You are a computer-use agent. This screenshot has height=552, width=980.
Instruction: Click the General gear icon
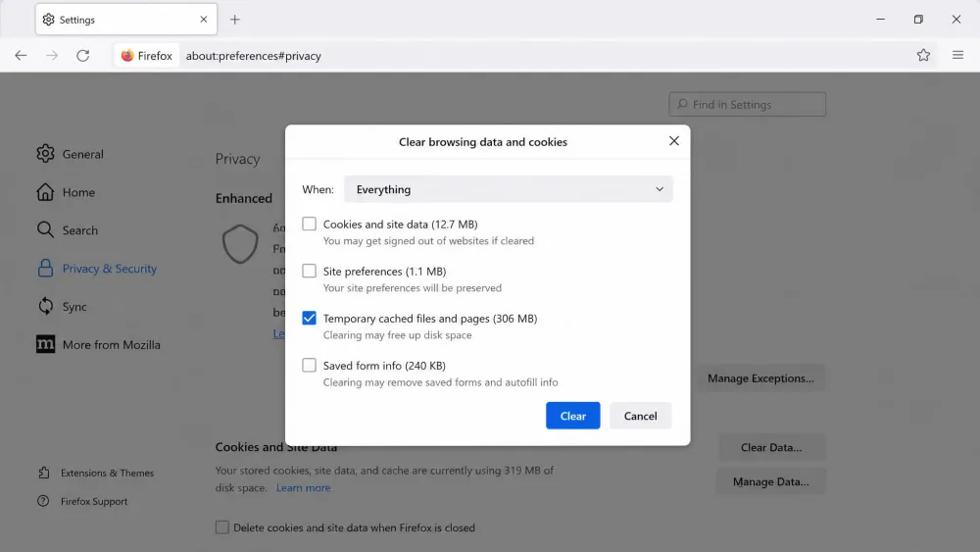point(45,154)
